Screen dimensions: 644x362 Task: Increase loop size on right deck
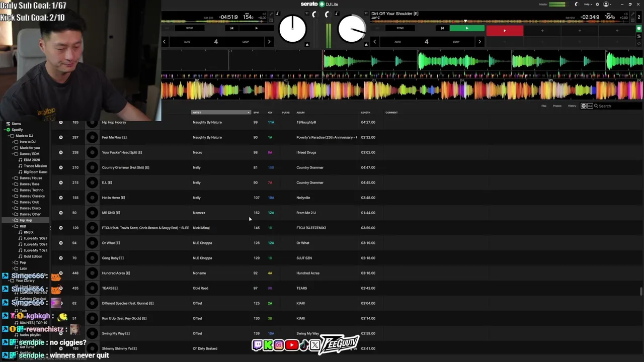(x=479, y=42)
